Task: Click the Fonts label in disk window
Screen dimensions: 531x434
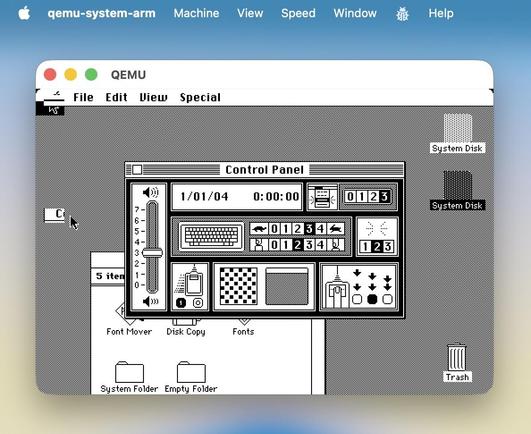Action: coord(243,332)
